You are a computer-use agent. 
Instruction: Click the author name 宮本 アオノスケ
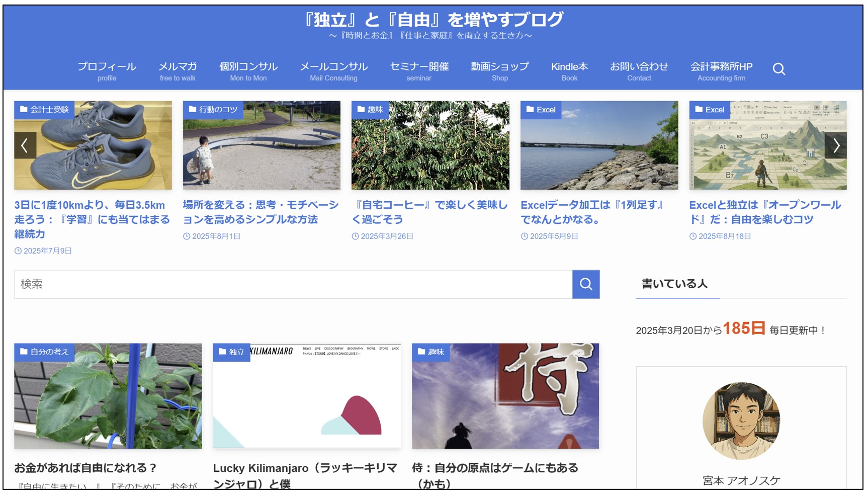click(x=741, y=480)
